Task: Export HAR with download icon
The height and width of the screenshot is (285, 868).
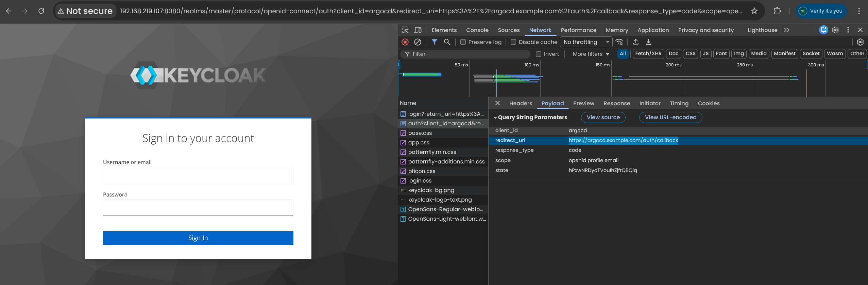Action: click(648, 42)
